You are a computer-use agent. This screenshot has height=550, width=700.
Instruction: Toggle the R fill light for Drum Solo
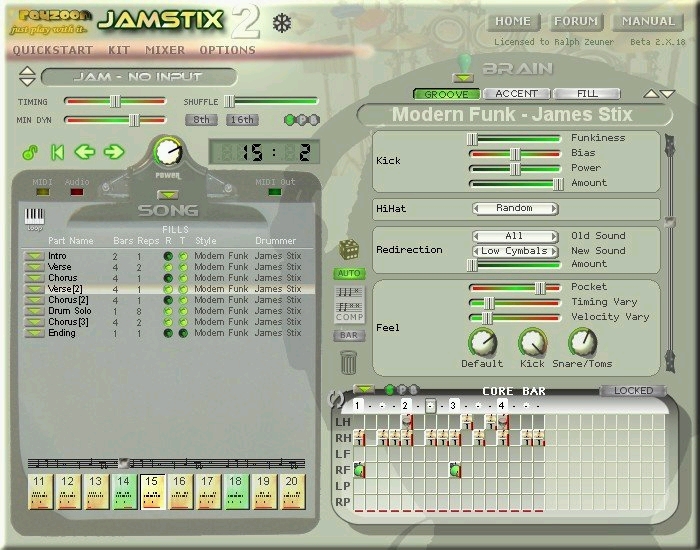pyautogui.click(x=168, y=311)
